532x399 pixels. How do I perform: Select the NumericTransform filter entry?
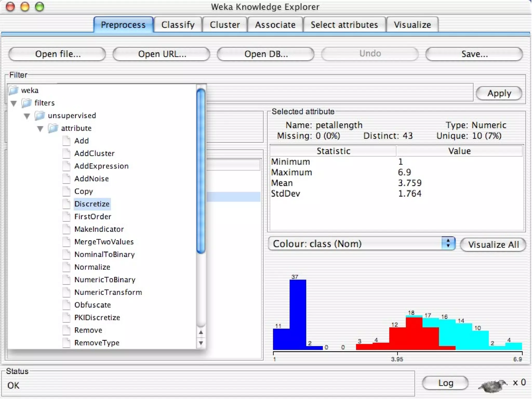(108, 292)
